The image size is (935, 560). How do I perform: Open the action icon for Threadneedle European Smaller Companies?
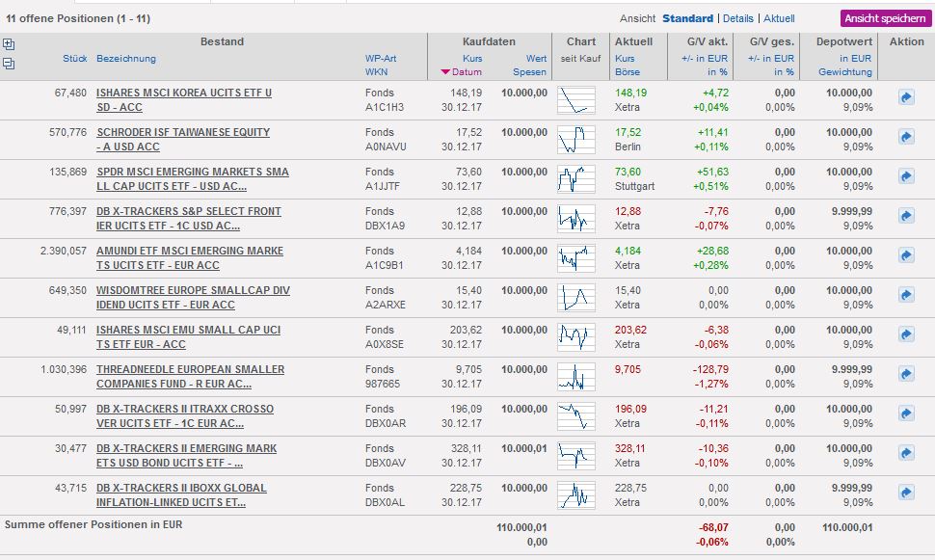click(906, 375)
